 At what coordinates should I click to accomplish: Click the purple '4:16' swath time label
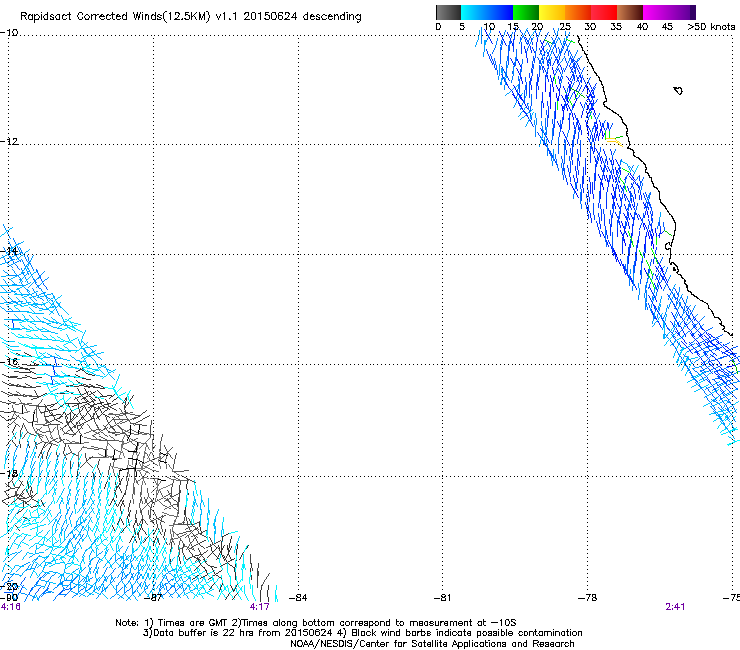click(x=10, y=607)
